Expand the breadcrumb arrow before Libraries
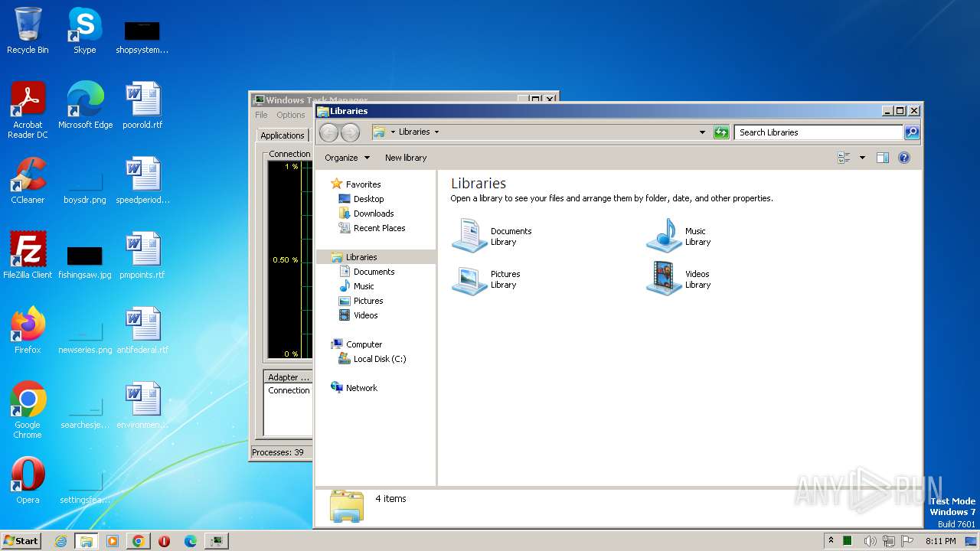Screen dimensions: 980x551 tap(393, 132)
